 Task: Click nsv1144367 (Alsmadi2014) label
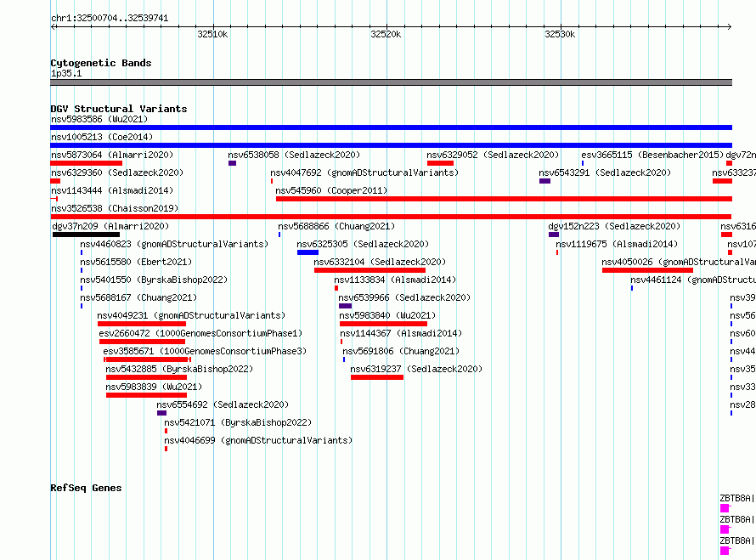(x=401, y=333)
